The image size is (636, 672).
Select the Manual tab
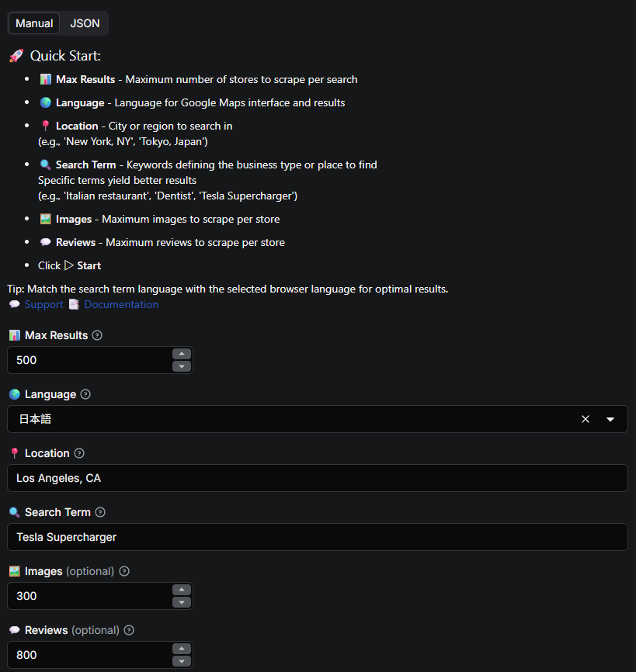(x=33, y=23)
